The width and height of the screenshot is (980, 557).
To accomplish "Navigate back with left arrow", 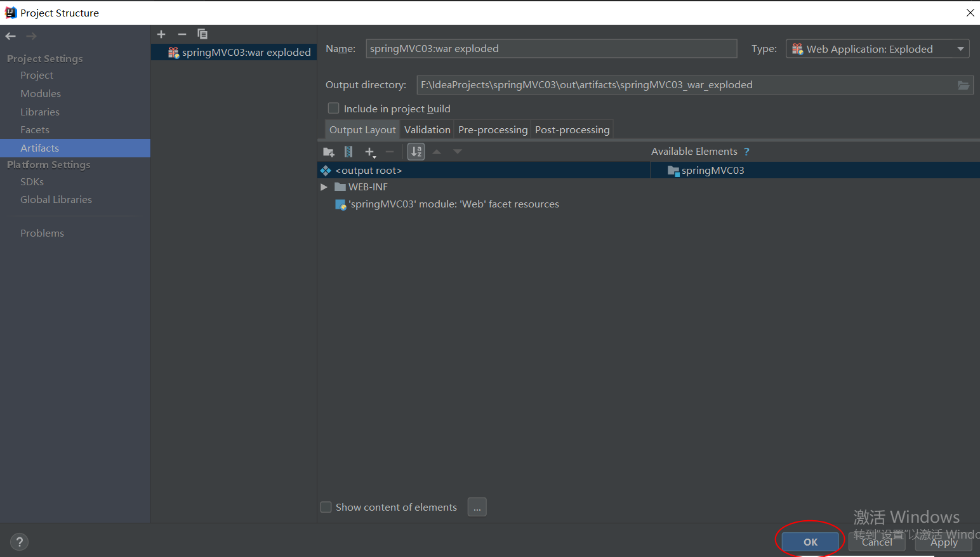I will point(11,36).
